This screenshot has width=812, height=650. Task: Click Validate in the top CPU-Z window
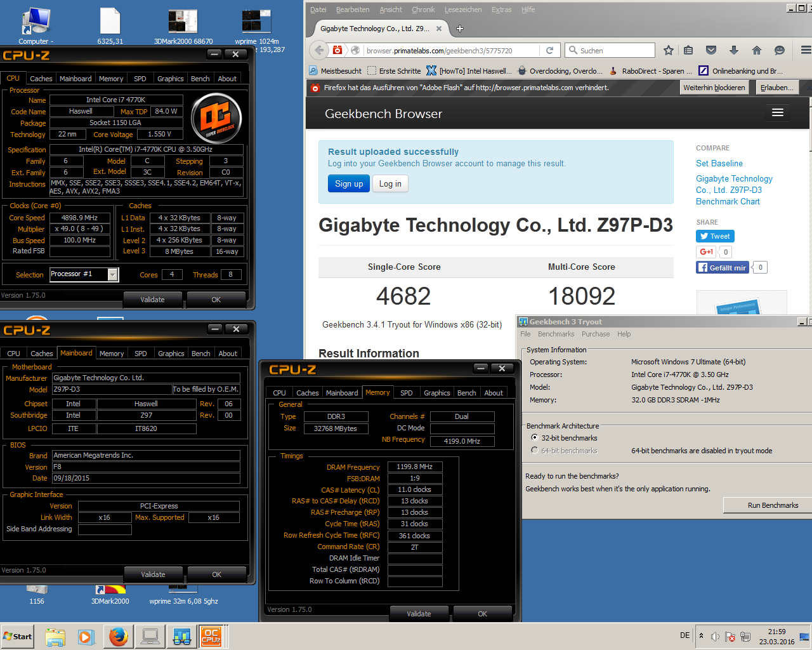(152, 300)
